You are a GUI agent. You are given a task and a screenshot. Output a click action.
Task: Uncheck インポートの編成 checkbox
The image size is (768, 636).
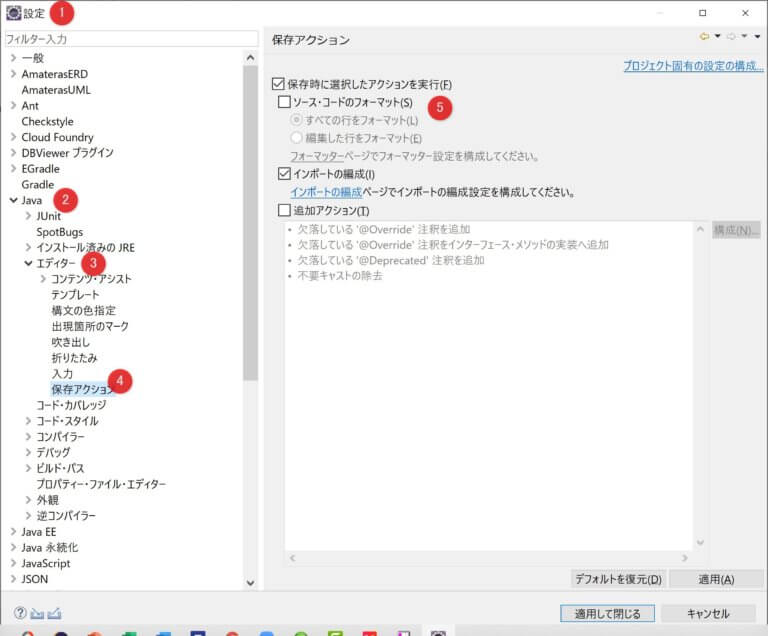pos(285,174)
